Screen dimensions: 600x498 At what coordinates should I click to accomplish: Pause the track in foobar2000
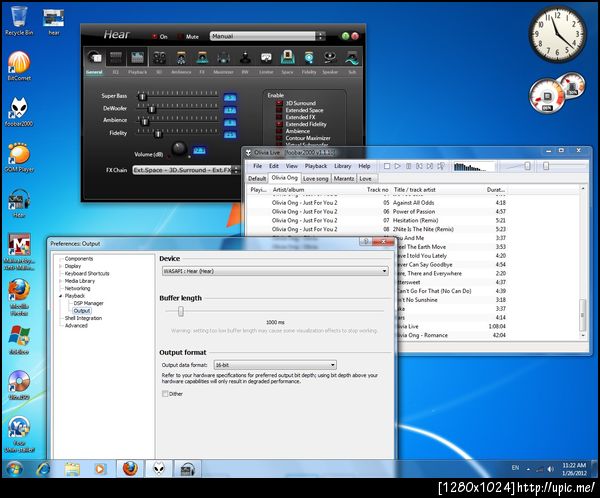click(408, 166)
